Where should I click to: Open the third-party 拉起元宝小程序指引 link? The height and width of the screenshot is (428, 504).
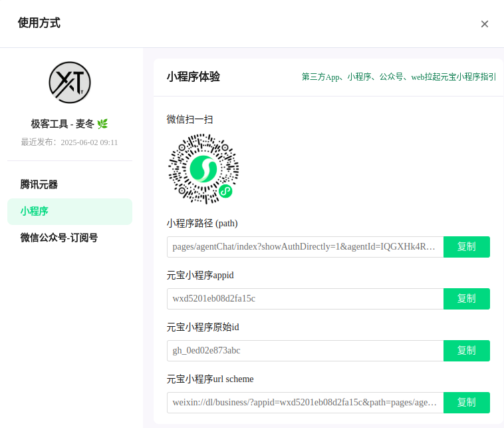pos(398,77)
